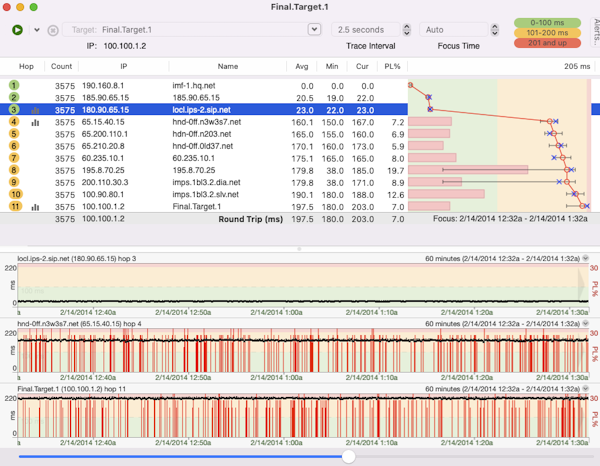Expand the Target address dropdown
The height and width of the screenshot is (466, 600).
click(x=313, y=30)
